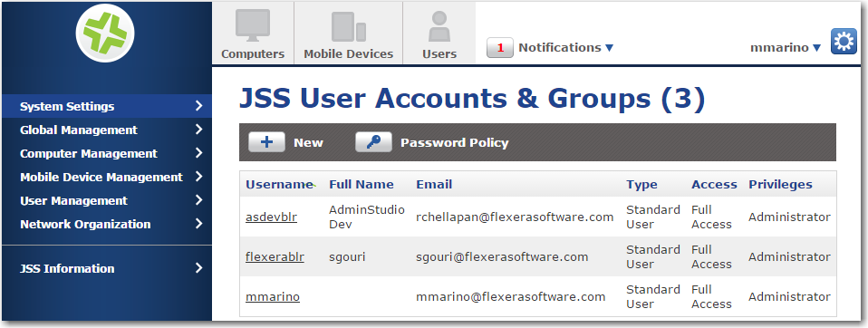Open the Users person icon tab

click(439, 33)
